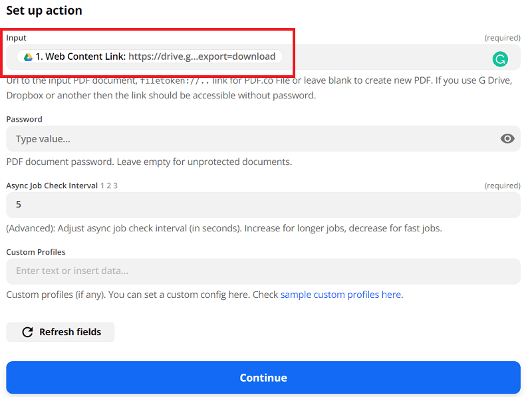
Task: Click the Google Drive icon in the Input field
Action: point(27,57)
